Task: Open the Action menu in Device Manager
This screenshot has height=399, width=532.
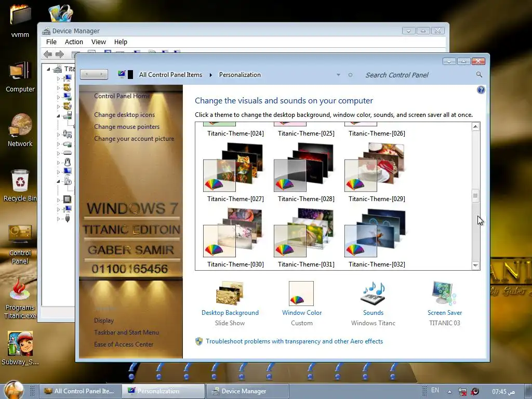Action: coord(74,42)
